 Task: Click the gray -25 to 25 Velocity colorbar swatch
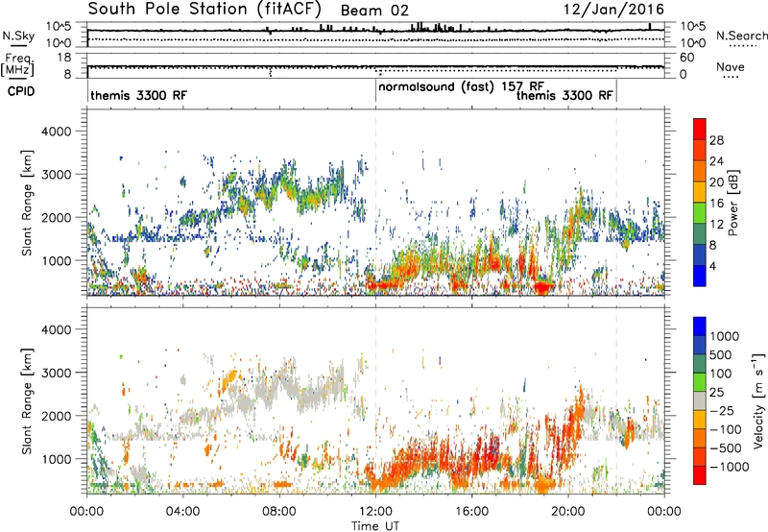(700, 401)
